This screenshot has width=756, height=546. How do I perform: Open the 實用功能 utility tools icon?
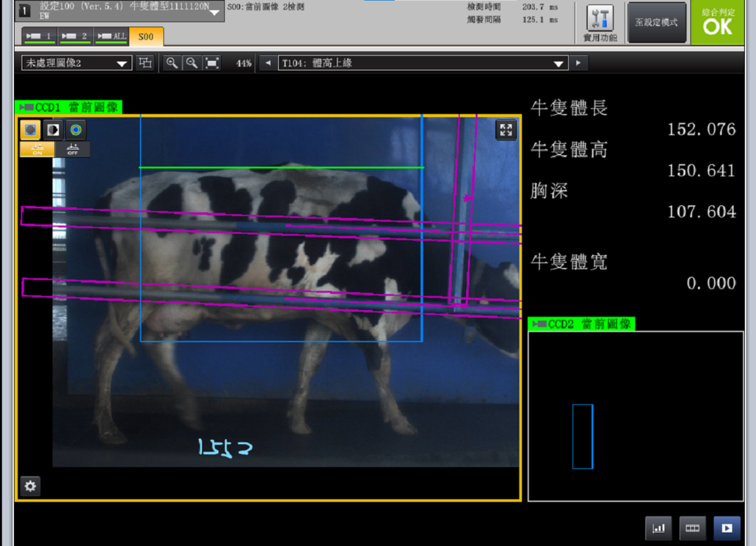tap(600, 23)
